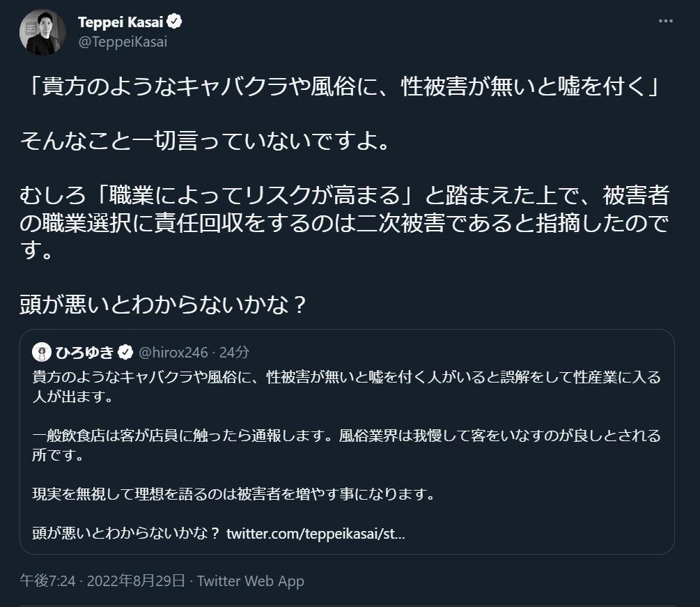Viewport: 700px width, 607px height.
Task: Click the large-text 頭が悪いとわからないかな？ line
Action: (164, 306)
